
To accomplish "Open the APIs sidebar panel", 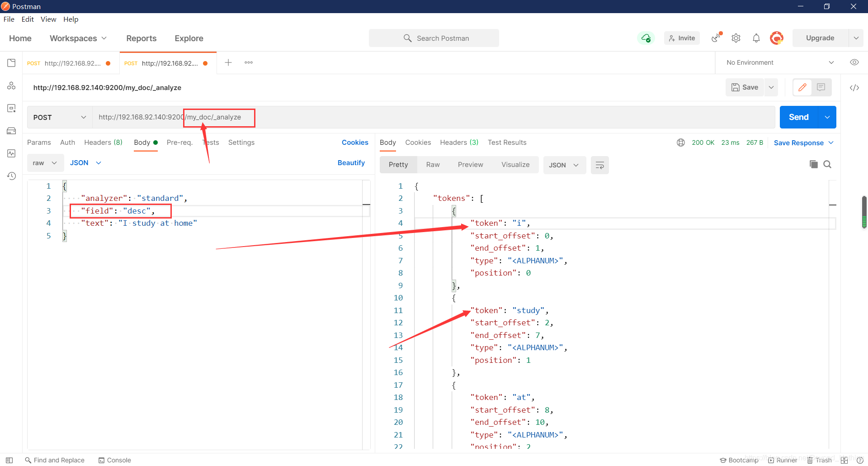I will point(11,86).
